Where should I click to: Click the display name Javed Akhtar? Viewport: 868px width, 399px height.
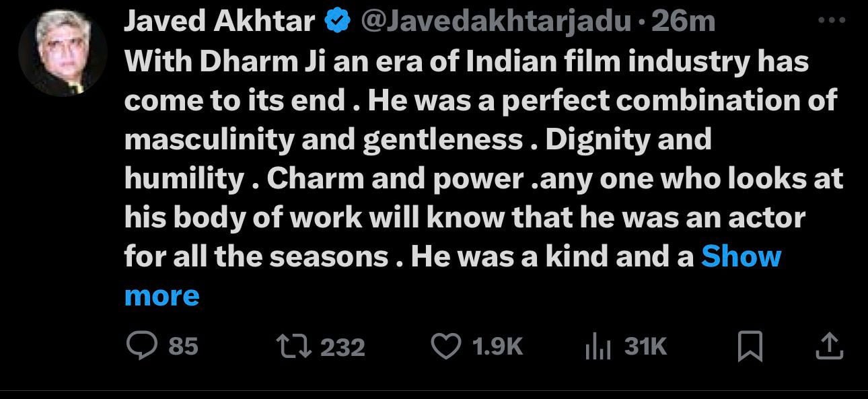coord(219,23)
